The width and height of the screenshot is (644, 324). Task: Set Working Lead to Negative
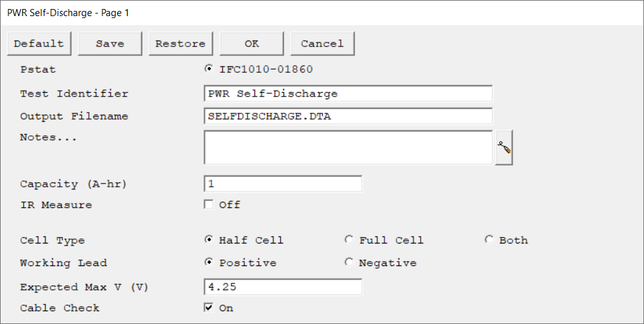349,262
